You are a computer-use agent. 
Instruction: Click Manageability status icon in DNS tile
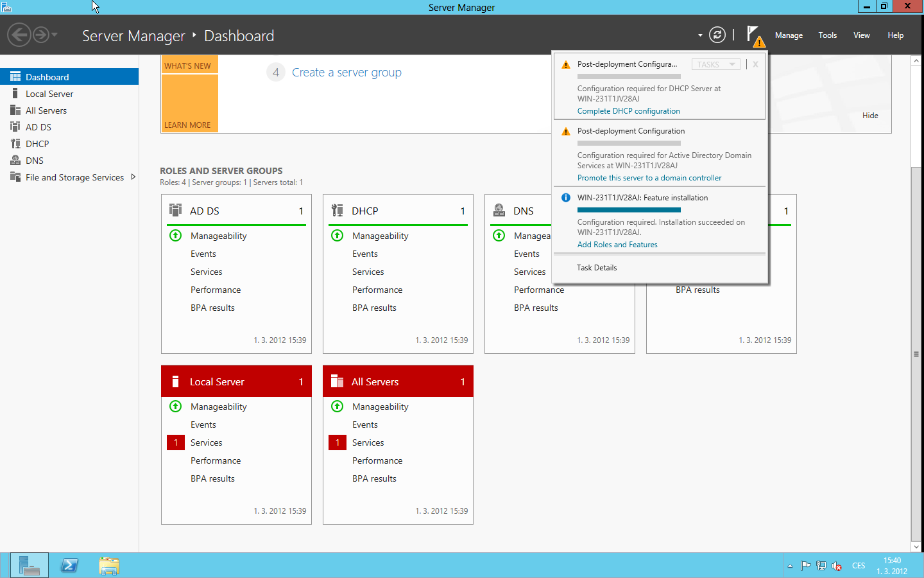pos(499,235)
